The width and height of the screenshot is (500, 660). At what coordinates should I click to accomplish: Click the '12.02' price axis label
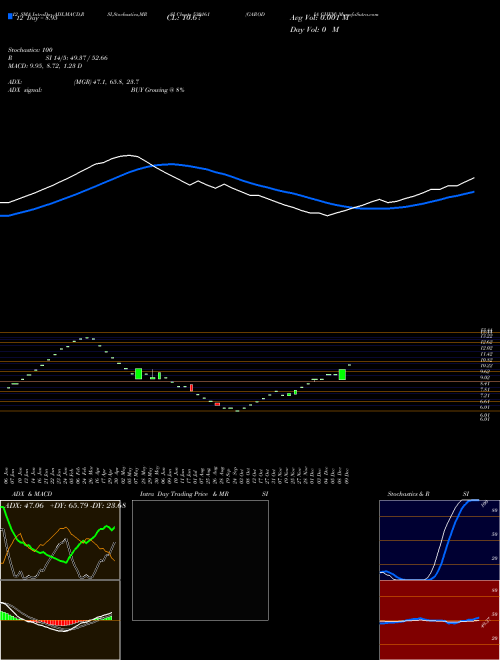tap(486, 348)
